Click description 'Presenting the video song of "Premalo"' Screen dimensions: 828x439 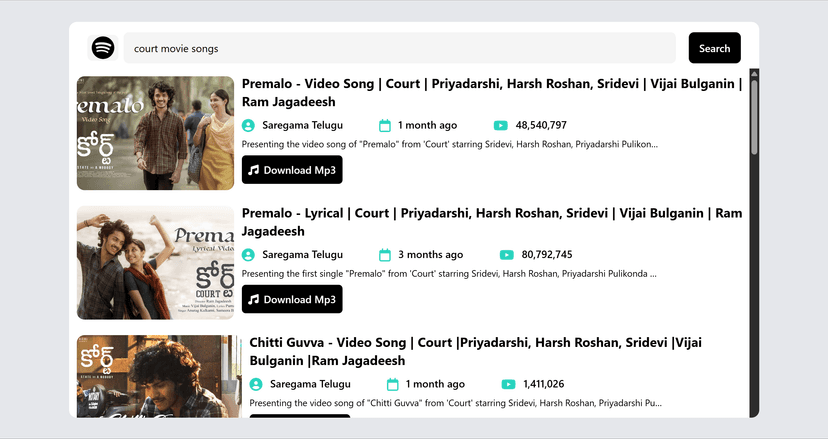point(450,144)
